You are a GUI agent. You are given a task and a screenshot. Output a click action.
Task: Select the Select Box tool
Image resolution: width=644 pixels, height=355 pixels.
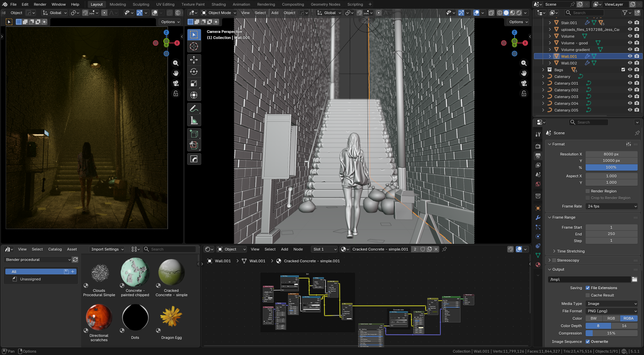[x=194, y=35]
